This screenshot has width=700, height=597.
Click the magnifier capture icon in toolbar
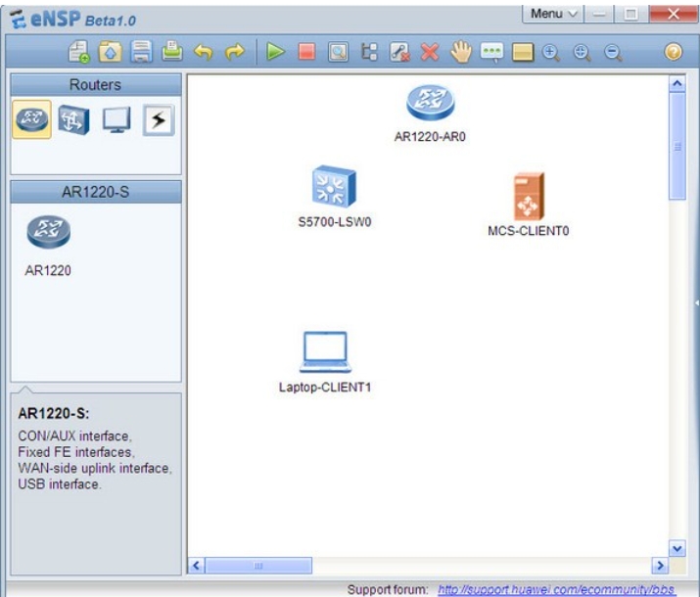point(338,52)
